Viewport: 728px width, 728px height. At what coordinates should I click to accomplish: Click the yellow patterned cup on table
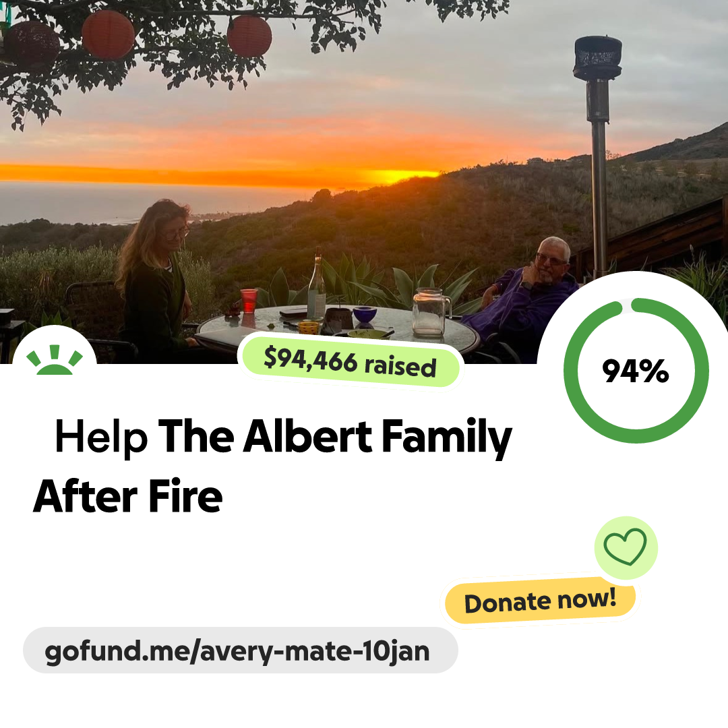coord(308,328)
